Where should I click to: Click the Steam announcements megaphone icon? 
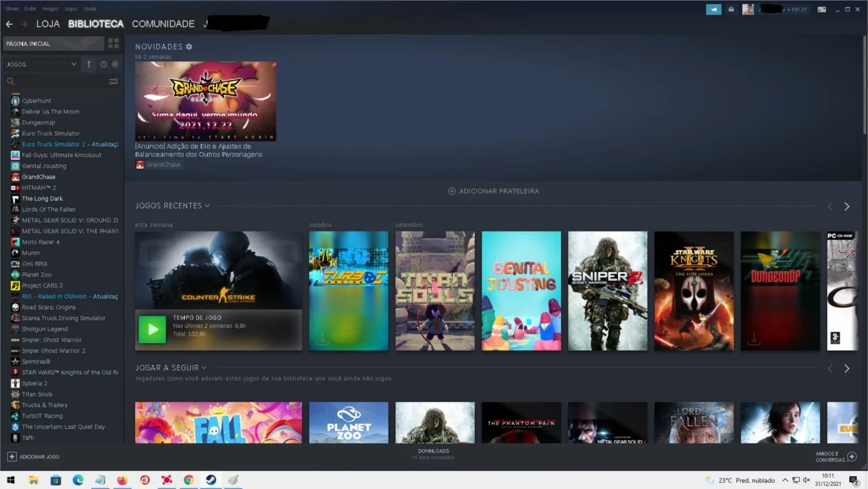tap(714, 9)
